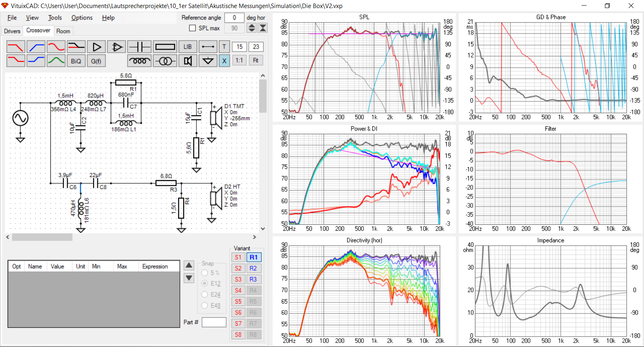Click the Fit zoom button

256,60
